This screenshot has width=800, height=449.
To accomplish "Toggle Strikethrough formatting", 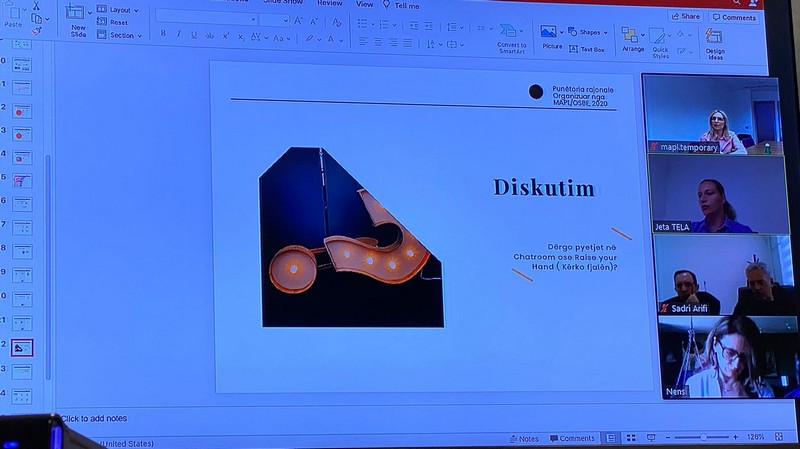I will pos(210,36).
